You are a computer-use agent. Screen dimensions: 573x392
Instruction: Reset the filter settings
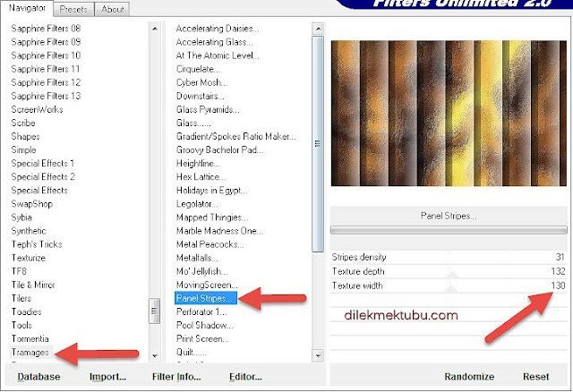click(x=536, y=377)
